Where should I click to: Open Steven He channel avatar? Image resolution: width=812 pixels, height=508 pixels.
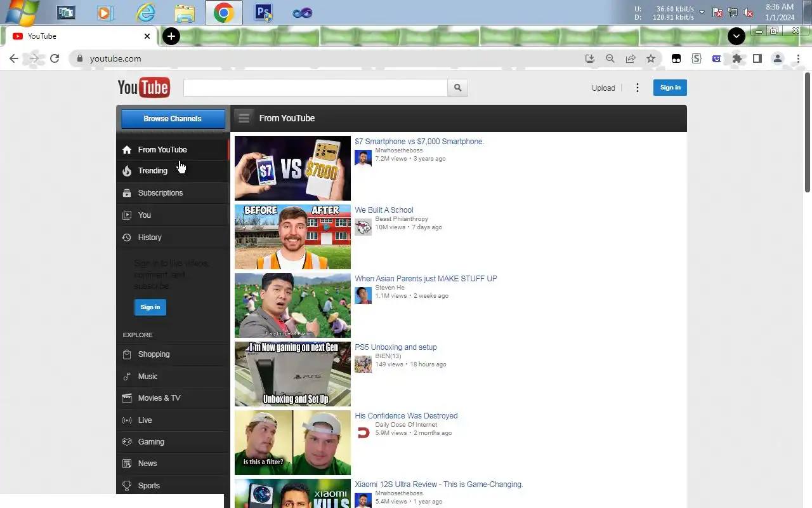coord(363,295)
